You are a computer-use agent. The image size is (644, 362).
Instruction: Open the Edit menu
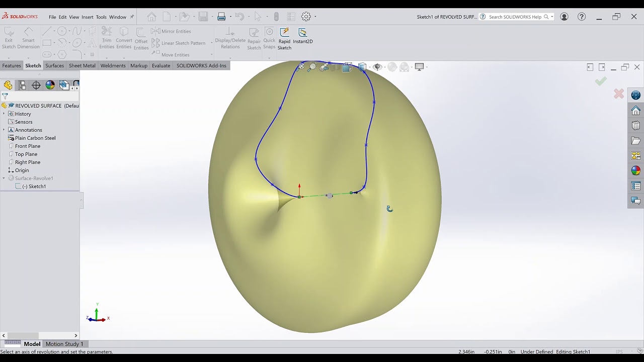point(62,17)
